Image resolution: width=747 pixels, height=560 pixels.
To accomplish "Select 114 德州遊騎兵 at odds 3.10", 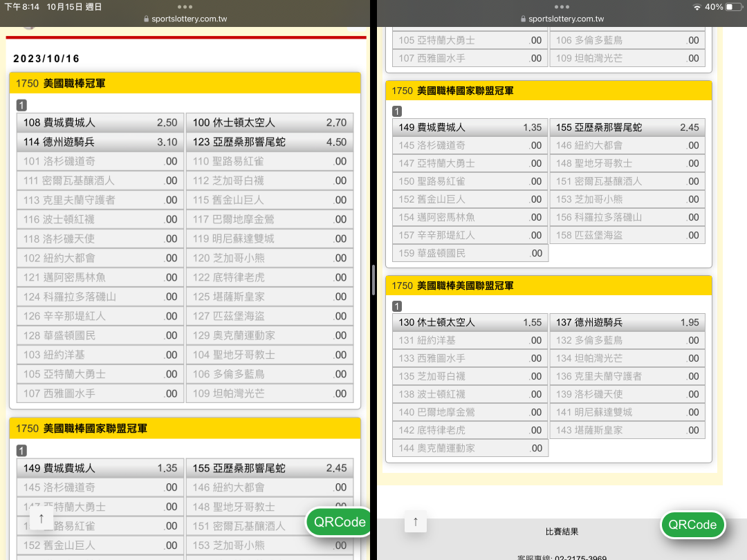I will (x=100, y=142).
